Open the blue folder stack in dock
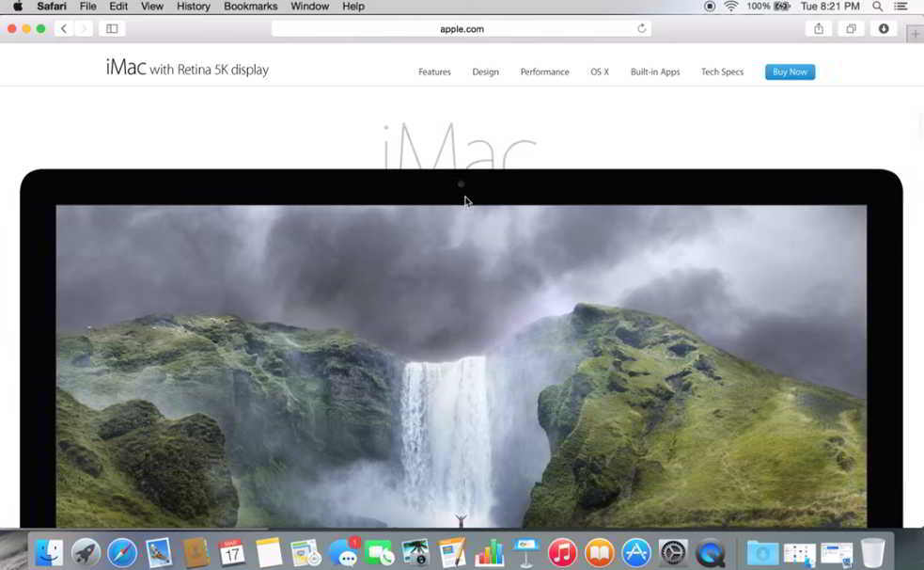Screen dimensions: 924x570 tap(762, 553)
